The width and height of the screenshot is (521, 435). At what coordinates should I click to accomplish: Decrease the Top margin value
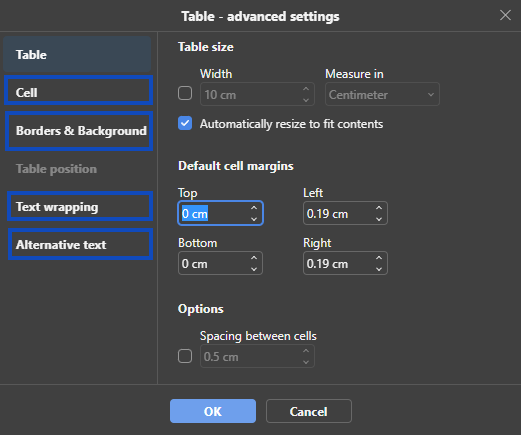tap(254, 219)
